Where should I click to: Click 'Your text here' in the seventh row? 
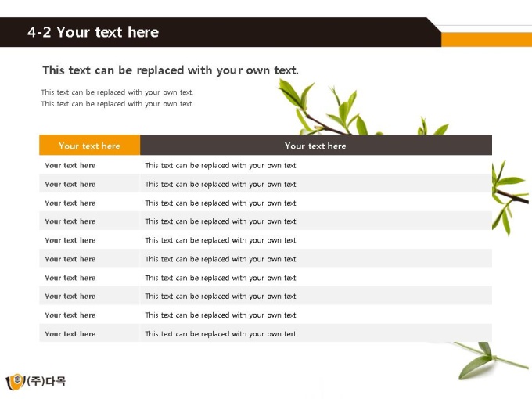coord(70,278)
